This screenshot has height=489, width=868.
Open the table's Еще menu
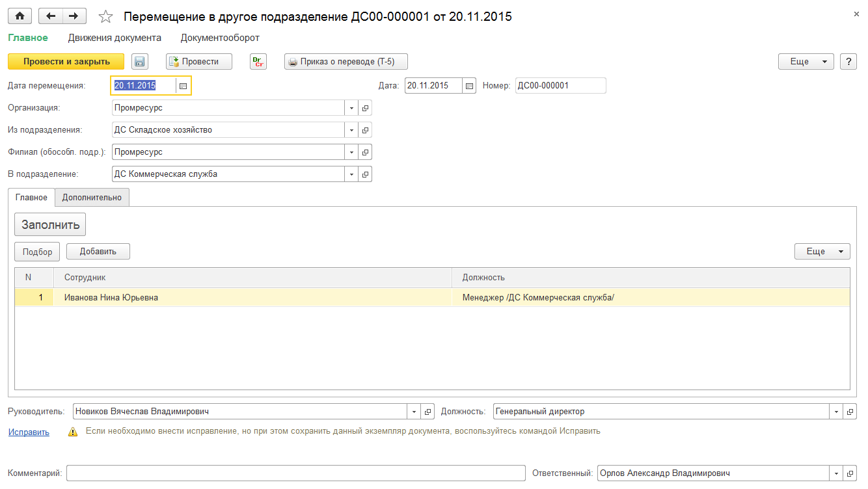click(x=822, y=252)
